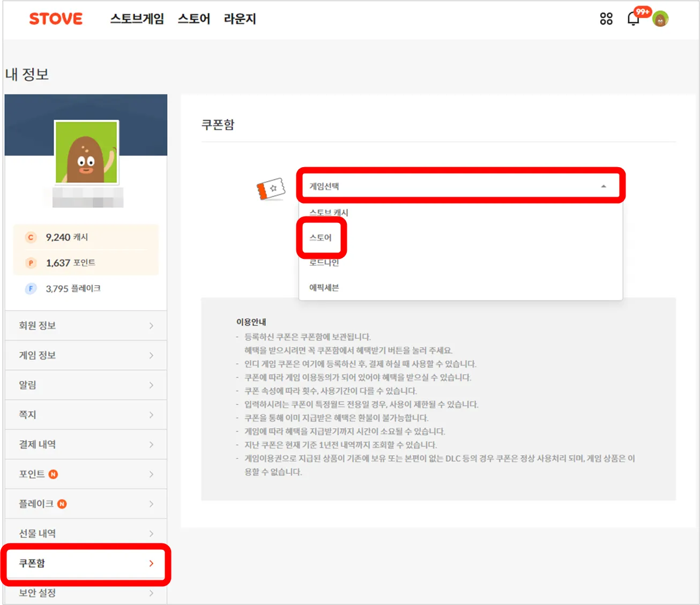Click the N badge next to 포인트
This screenshot has width=700, height=605.
pyautogui.click(x=53, y=474)
